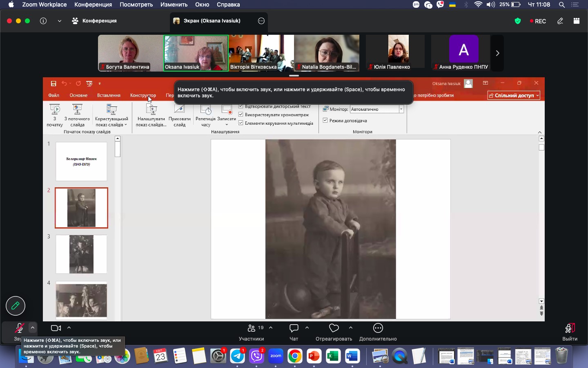
Task: Open the Монітор dropdown list
Action: click(x=401, y=109)
